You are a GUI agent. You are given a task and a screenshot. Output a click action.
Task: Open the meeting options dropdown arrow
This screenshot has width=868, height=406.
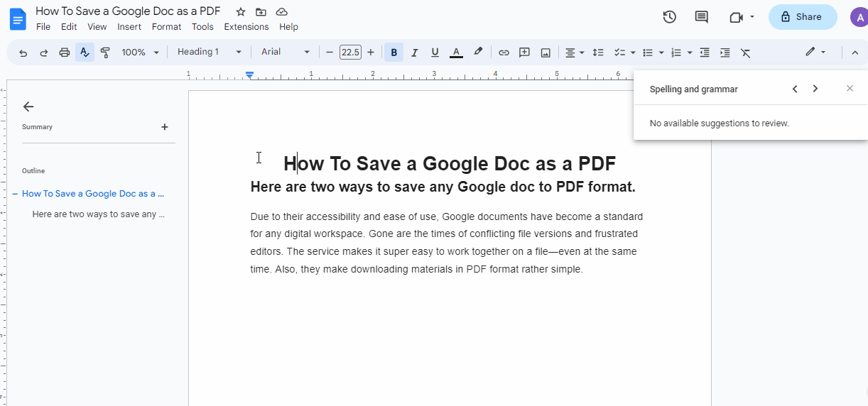(x=752, y=17)
